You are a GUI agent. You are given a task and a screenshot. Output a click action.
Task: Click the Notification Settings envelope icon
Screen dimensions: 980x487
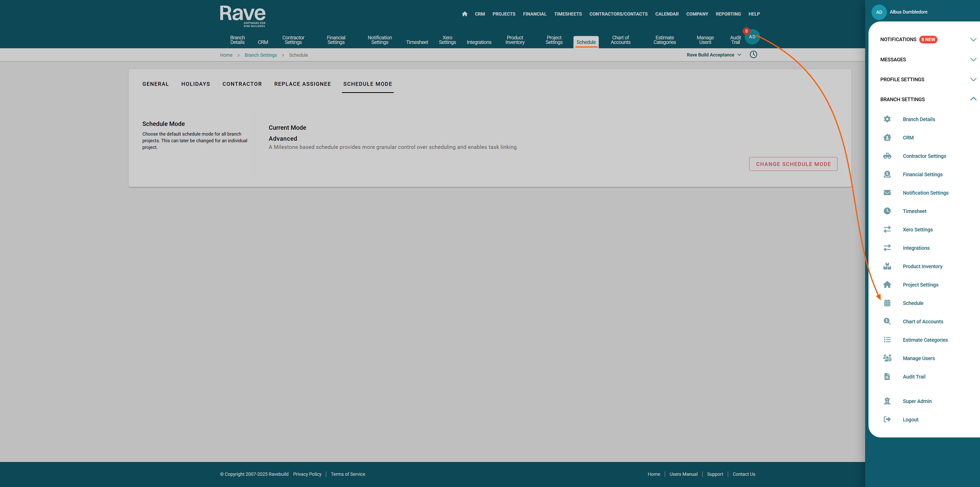coord(887,193)
